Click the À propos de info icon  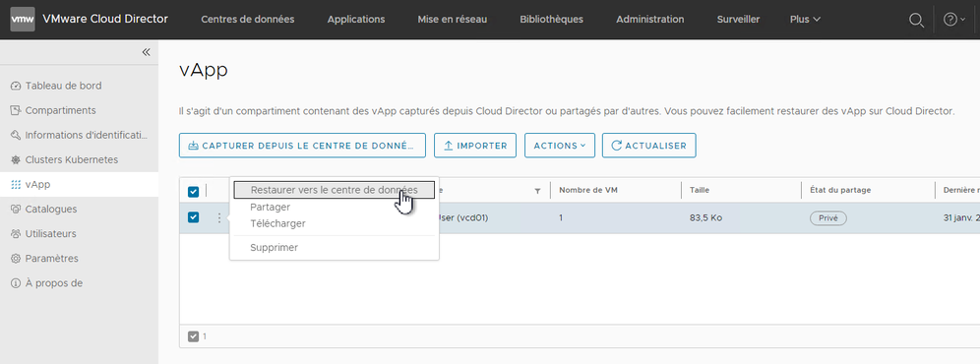click(x=16, y=283)
